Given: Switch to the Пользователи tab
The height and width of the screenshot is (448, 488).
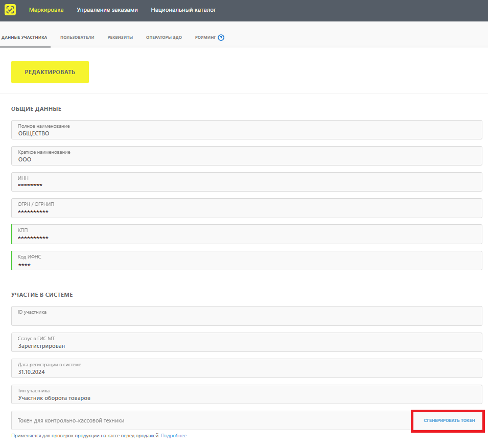Looking at the screenshot, I should (x=77, y=37).
